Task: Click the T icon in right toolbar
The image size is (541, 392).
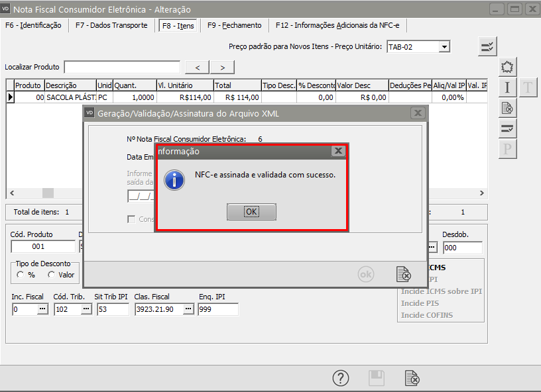Action: pyautogui.click(x=528, y=87)
